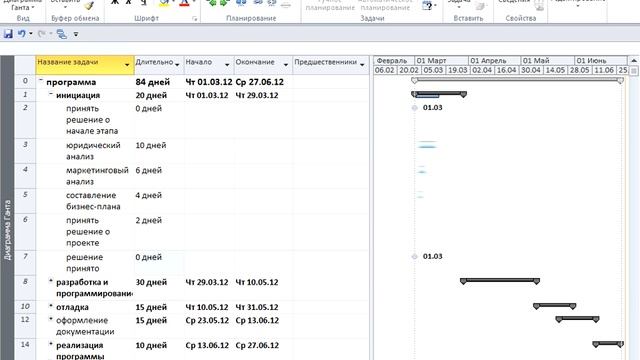Select start date Ср 23.05.12 cell
Image resolution: width=640 pixels, height=360 pixels.
pos(209,326)
